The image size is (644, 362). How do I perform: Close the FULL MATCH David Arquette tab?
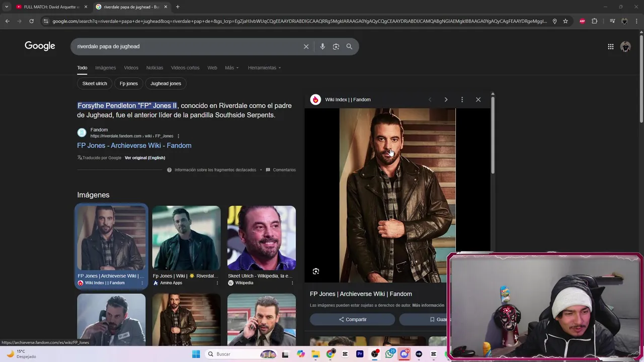pyautogui.click(x=86, y=7)
